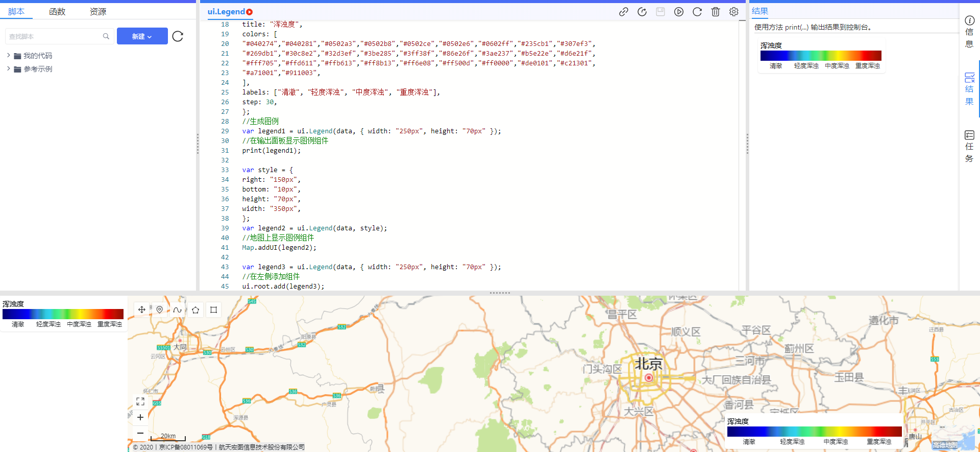Delete script with the trash icon
Viewport: 980px width, 452px height.
tap(716, 12)
